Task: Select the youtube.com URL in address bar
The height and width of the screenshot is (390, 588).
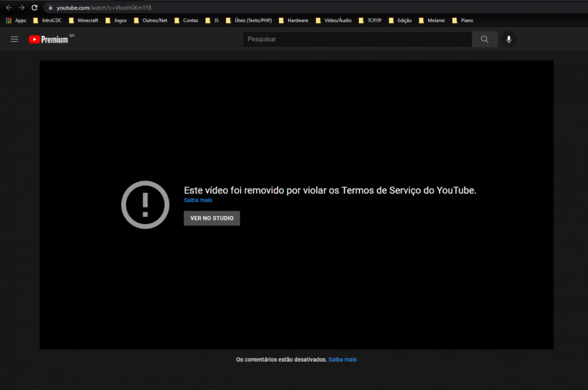Action: [x=104, y=8]
